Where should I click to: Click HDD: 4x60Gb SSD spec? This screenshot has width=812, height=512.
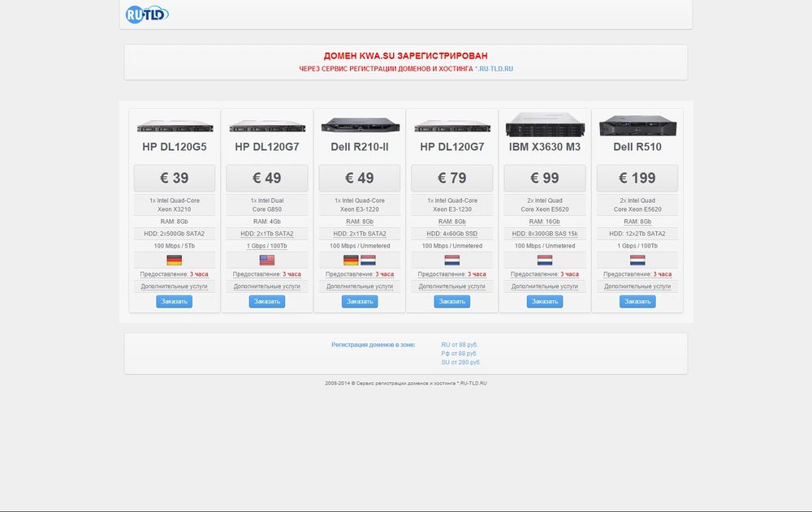452,234
